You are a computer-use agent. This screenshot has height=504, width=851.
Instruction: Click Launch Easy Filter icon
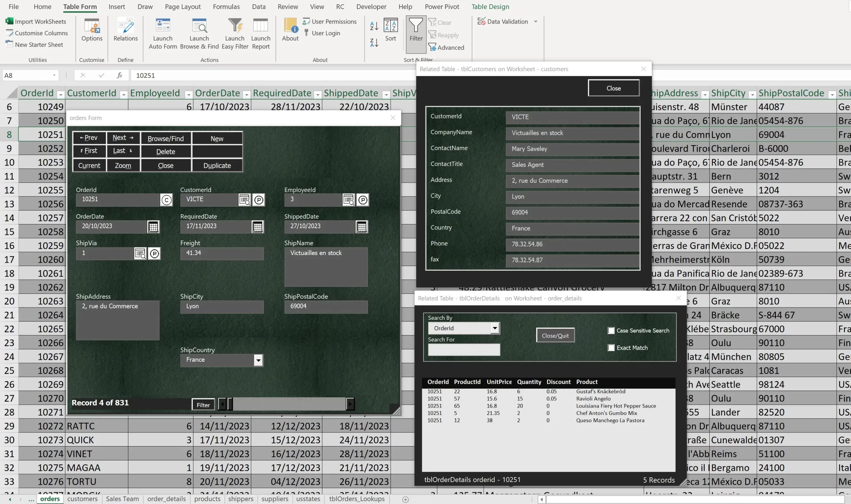coord(235,26)
